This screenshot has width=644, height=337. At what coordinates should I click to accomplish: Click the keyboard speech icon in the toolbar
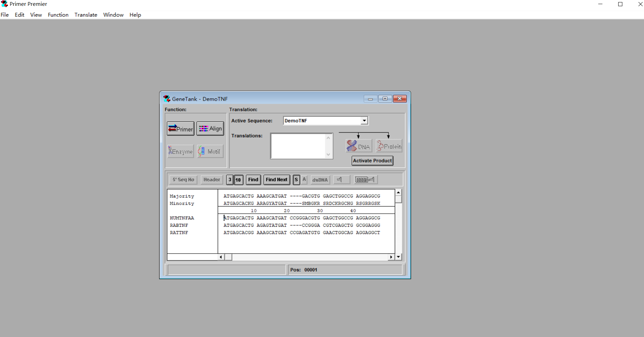click(366, 180)
